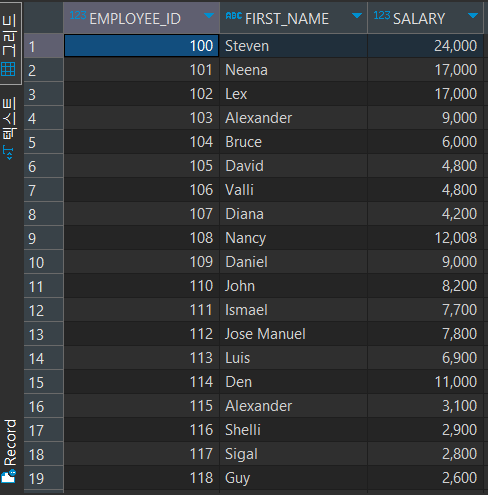The width and height of the screenshot is (488, 495).
Task: Open FIRST_NAME column filter dropdown arrow
Action: 357,16
